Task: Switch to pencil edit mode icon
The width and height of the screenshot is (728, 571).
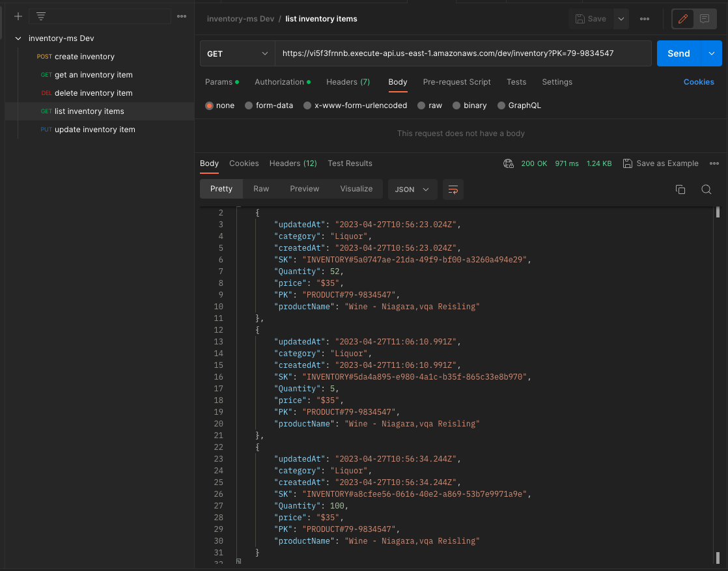Action: pos(682,19)
